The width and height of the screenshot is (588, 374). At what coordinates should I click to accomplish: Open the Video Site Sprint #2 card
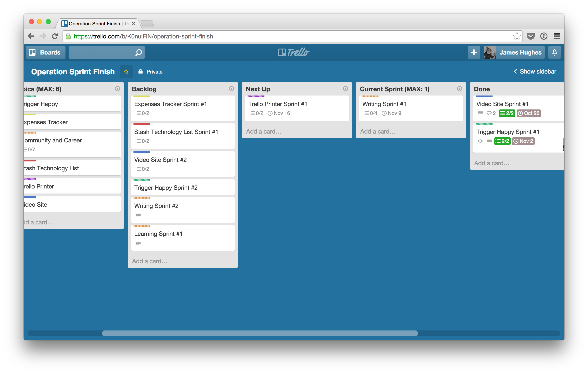pyautogui.click(x=183, y=164)
